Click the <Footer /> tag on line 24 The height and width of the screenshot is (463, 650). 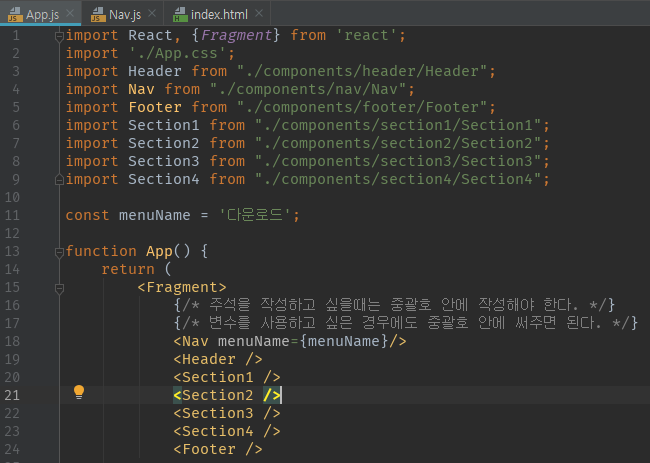(218, 449)
